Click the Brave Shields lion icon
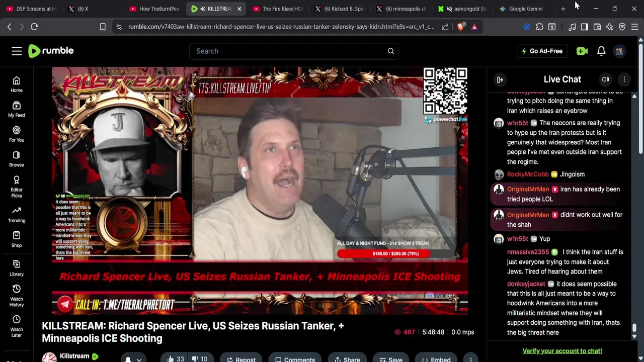The height and width of the screenshot is (362, 644). coord(461,27)
